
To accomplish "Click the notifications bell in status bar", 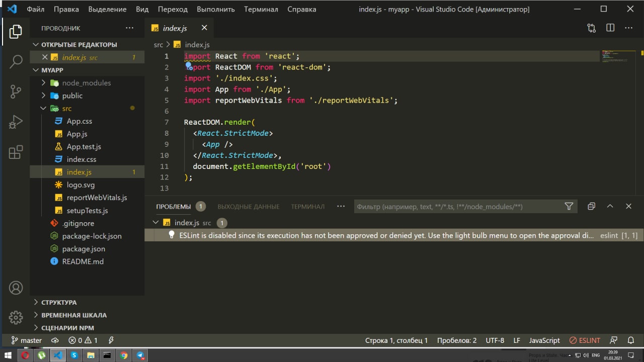I will click(x=630, y=340).
